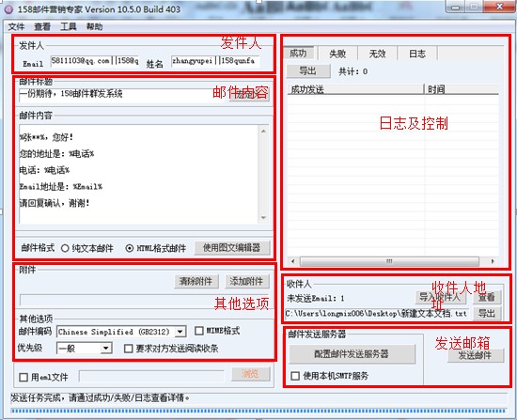
Task: Click the 浏览 button
Action: tap(251, 374)
